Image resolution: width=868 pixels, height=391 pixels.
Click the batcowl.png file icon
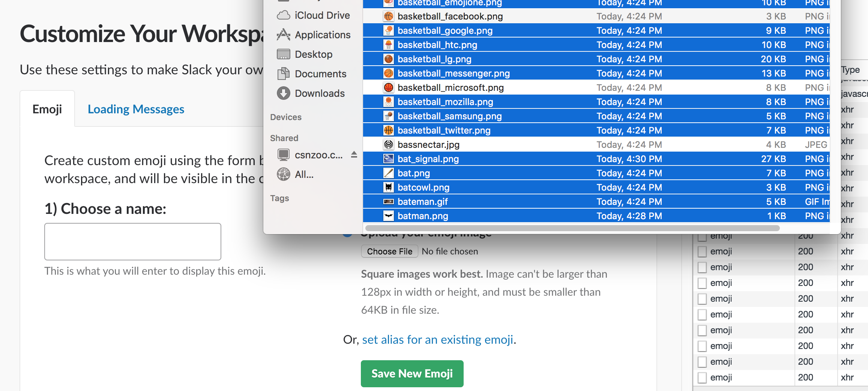coord(389,188)
